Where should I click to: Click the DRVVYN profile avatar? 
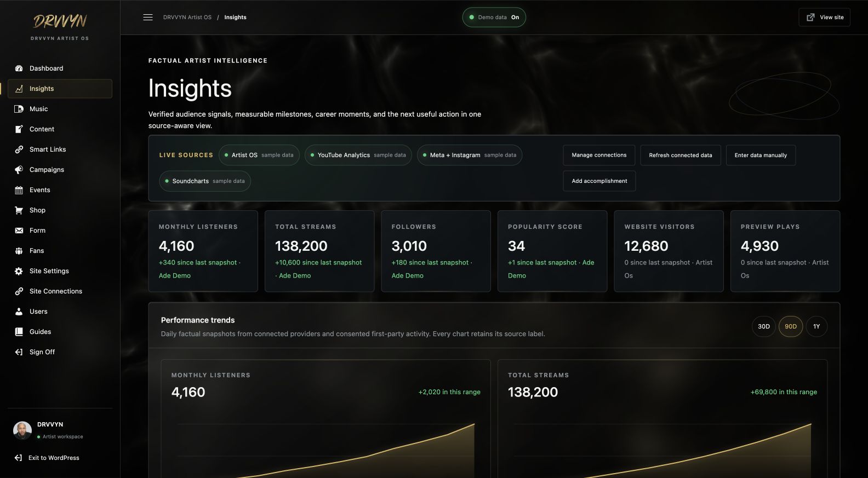coord(22,431)
